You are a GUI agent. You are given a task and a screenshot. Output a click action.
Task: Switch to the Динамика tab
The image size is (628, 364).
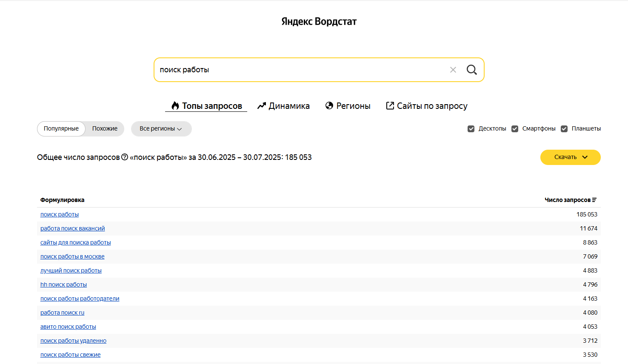pos(283,106)
